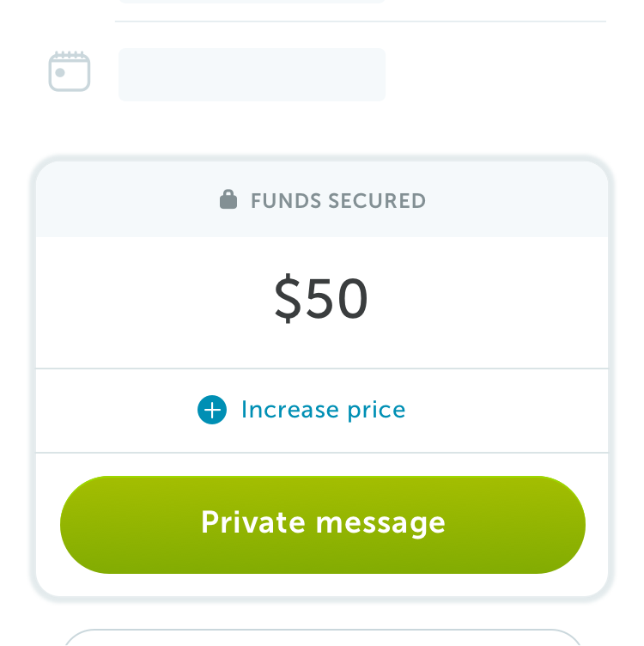This screenshot has height=646, width=644.
Task: Click the calendar date icon
Action: [70, 71]
